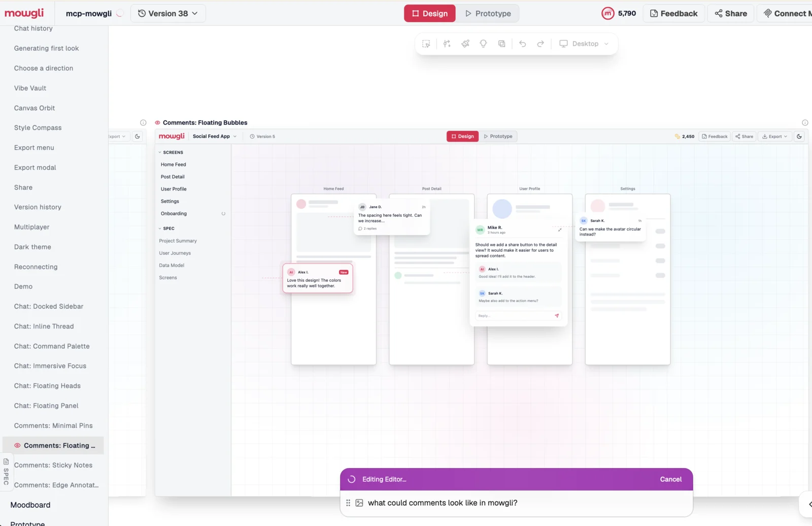
Task: Click the Connect button in top bar
Action: click(785, 13)
